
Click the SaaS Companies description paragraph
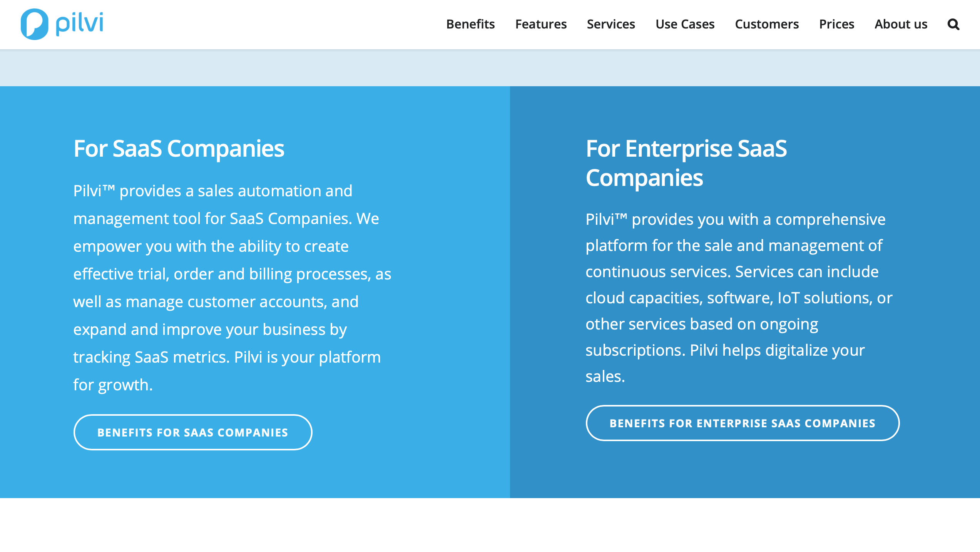tap(232, 288)
